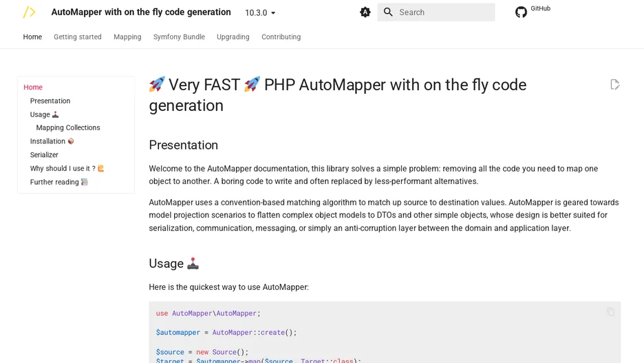Viewport: 644px width, 363px height.
Task: Click the site title AutoMapper with on the fly code generation
Action: point(141,12)
